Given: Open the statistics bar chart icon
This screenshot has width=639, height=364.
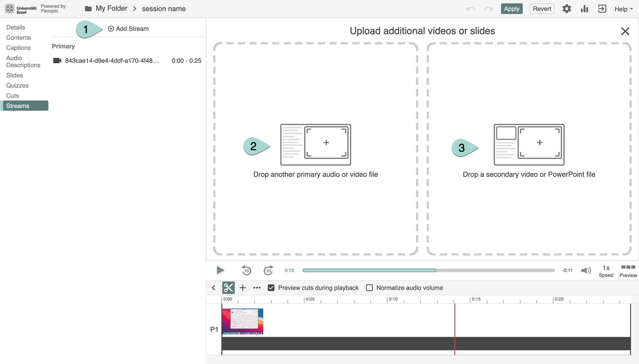Looking at the screenshot, I should 584,9.
